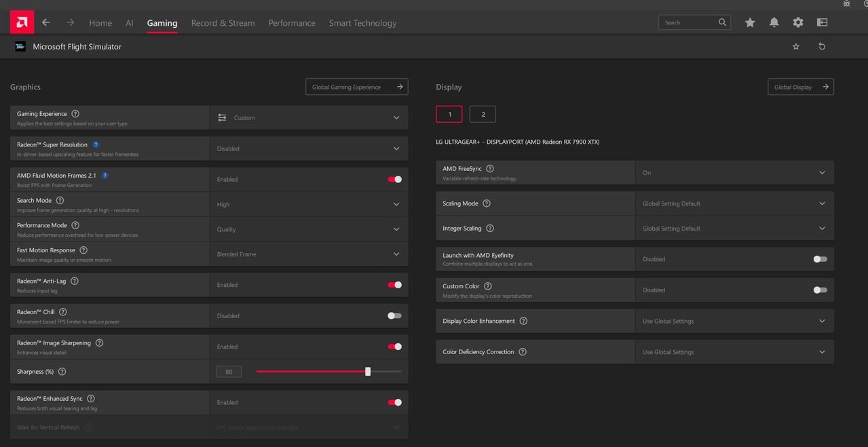
Task: Show help for Integer Scaling
Action: pyautogui.click(x=490, y=229)
